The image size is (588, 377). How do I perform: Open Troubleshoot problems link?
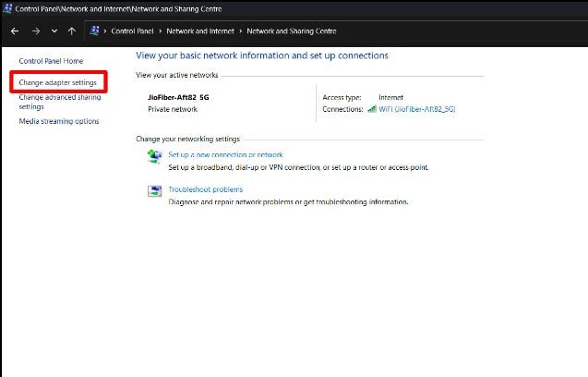pyautogui.click(x=206, y=189)
